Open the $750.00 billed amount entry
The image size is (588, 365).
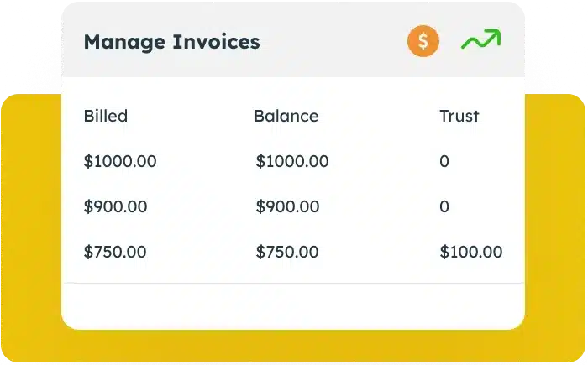(x=115, y=252)
